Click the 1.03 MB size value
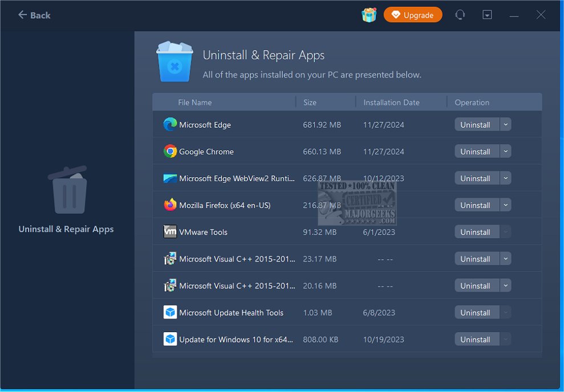 (x=318, y=313)
